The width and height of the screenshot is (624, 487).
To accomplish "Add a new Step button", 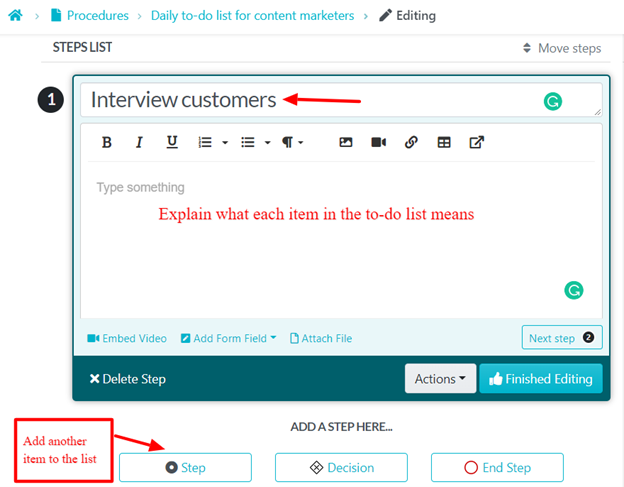I will click(185, 468).
